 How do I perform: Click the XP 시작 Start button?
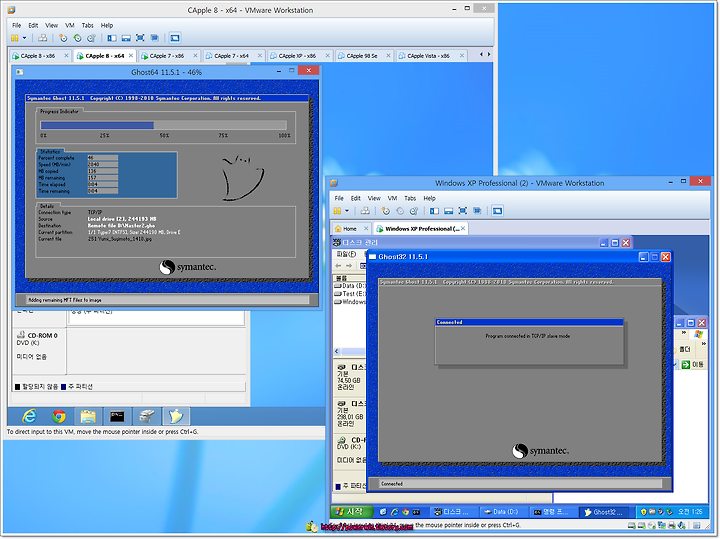(x=353, y=511)
